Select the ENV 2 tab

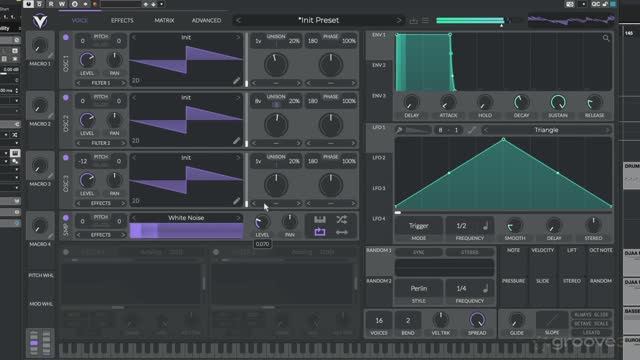pos(379,65)
